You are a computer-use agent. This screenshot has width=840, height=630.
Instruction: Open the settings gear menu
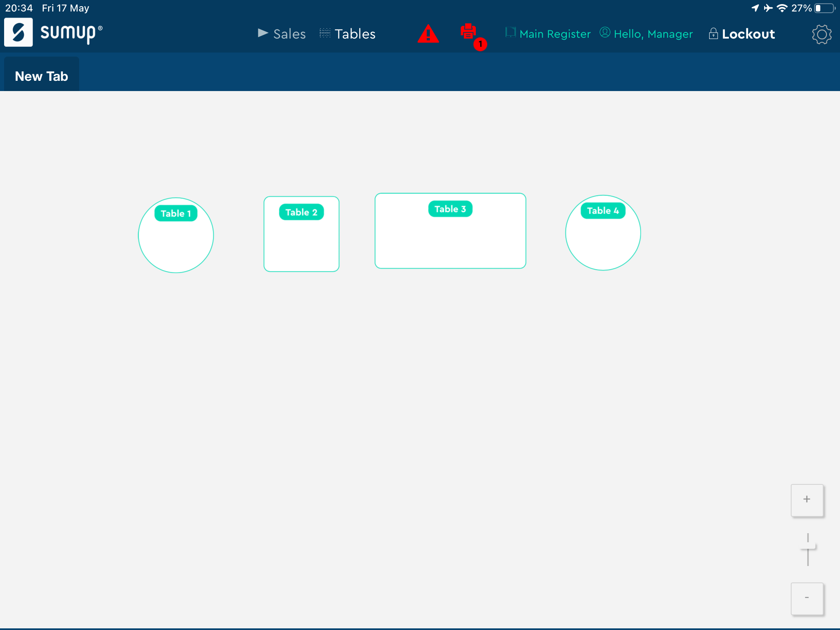click(822, 34)
